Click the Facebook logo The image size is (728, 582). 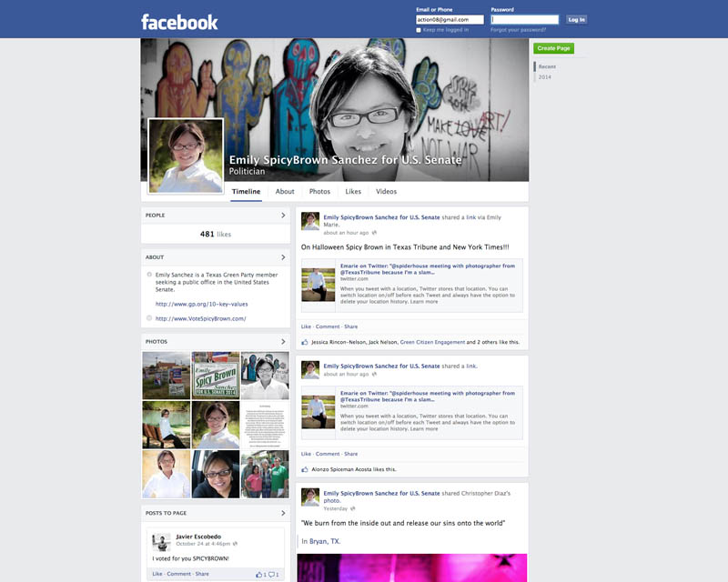pyautogui.click(x=179, y=21)
